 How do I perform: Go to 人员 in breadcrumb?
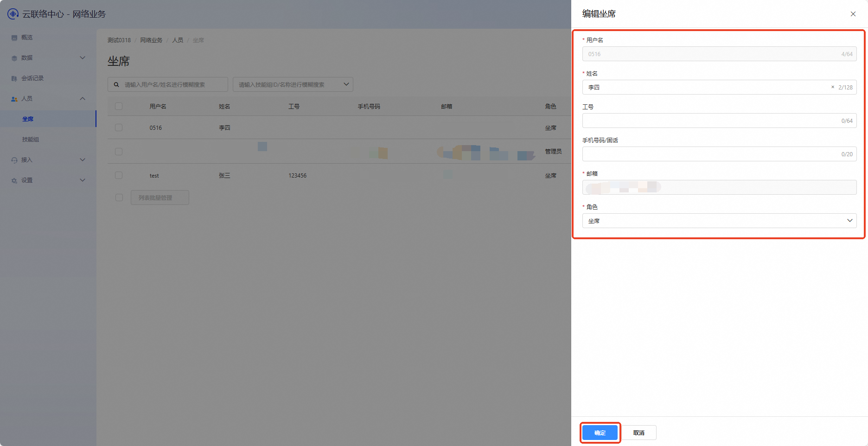click(178, 40)
